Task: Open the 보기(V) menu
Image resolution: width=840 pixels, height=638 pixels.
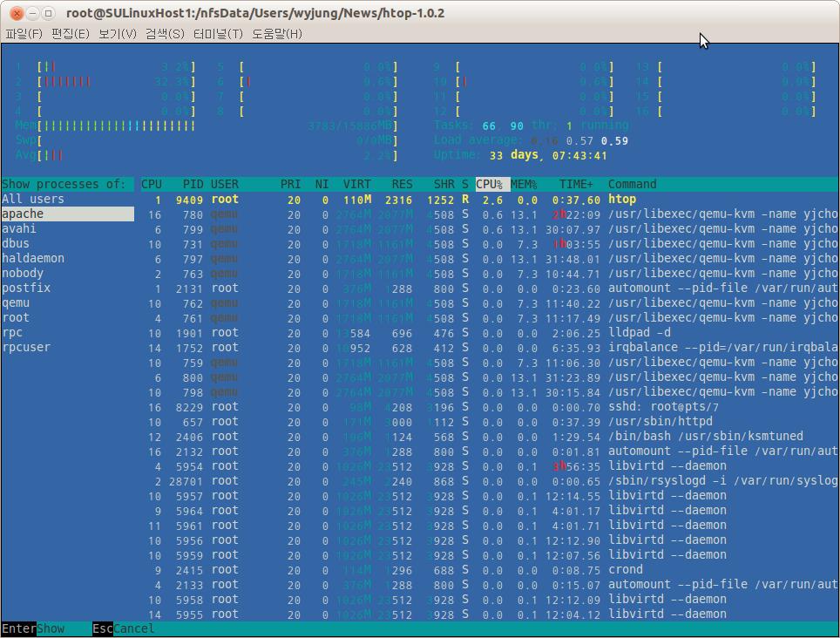Action: point(118,34)
